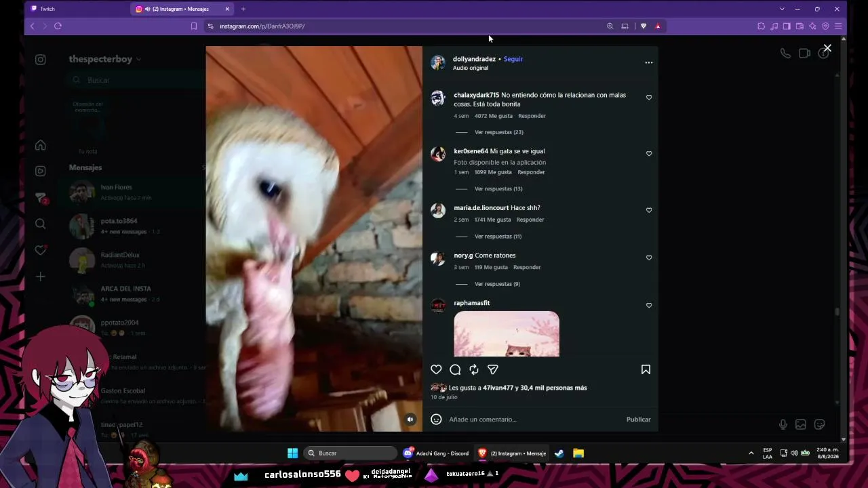The image size is (868, 488).
Task: Reply to maria.de.lioncourt's comment
Action: point(530,220)
